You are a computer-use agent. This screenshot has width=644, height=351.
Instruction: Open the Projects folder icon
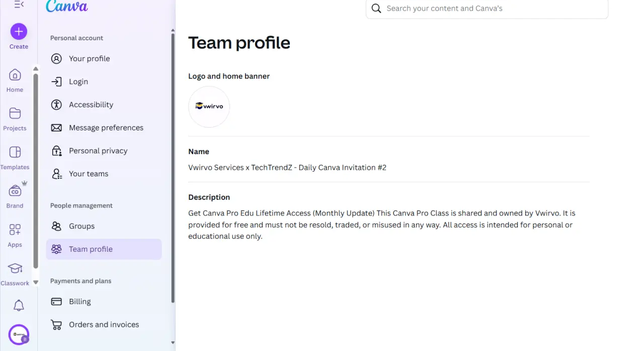click(15, 113)
